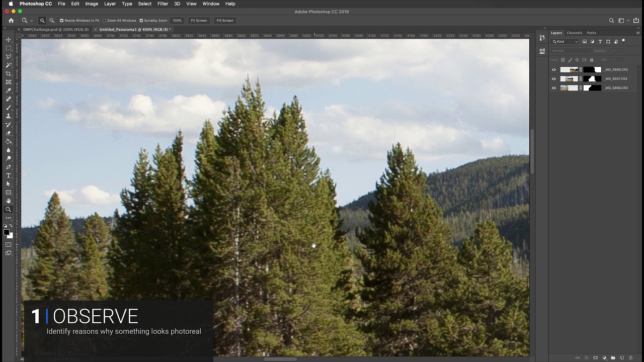The height and width of the screenshot is (362, 644).
Task: Open the Photoshop CC application menu
Action: [35, 4]
